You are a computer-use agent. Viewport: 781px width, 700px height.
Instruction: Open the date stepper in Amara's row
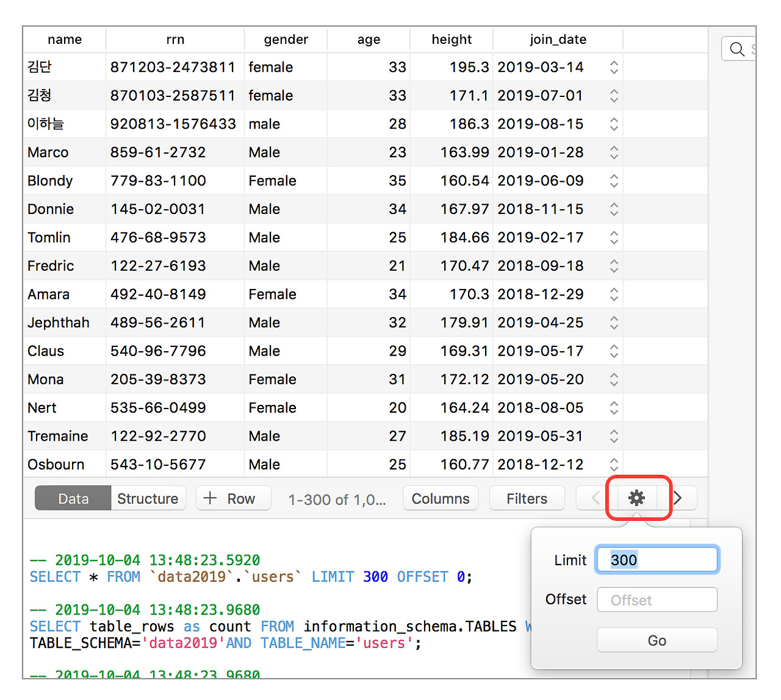pyautogui.click(x=614, y=294)
